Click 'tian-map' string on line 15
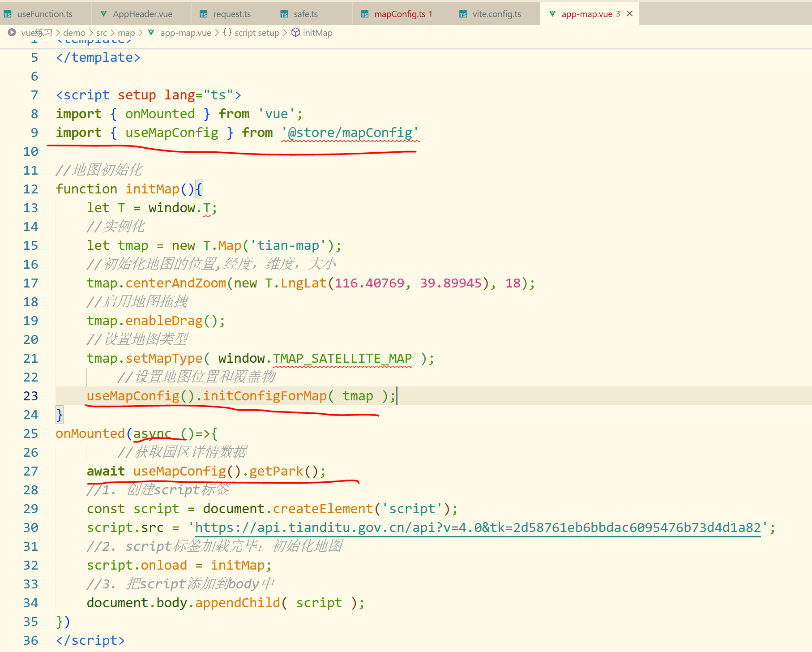Viewport: 812px width, 652px height. pos(288,245)
